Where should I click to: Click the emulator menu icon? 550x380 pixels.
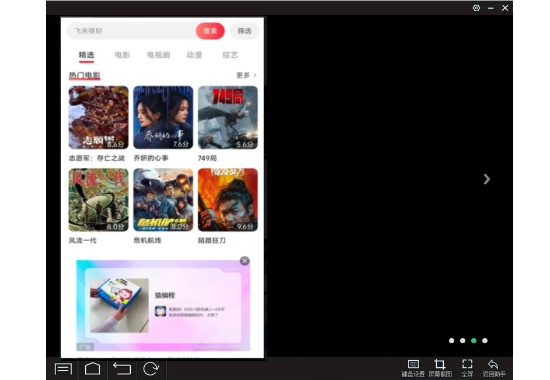pyautogui.click(x=63, y=369)
